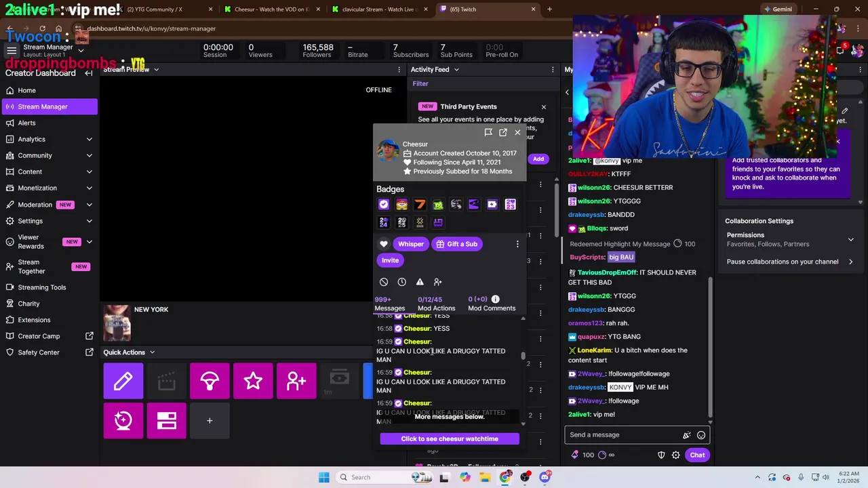This screenshot has width=868, height=488.
Task: Expand the Community sidebar section
Action: (49, 155)
